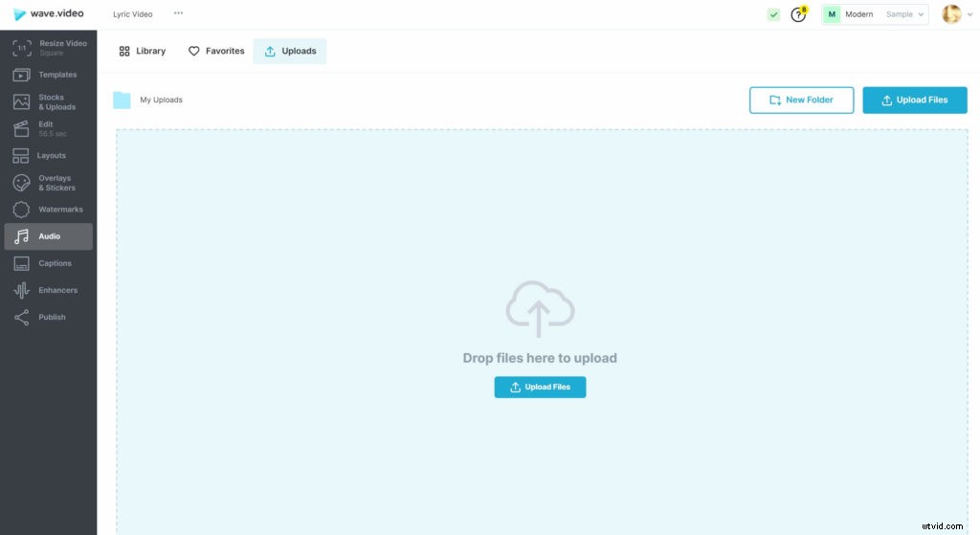
Task: Open the three-dots menu beside Lyric Video
Action: (178, 13)
